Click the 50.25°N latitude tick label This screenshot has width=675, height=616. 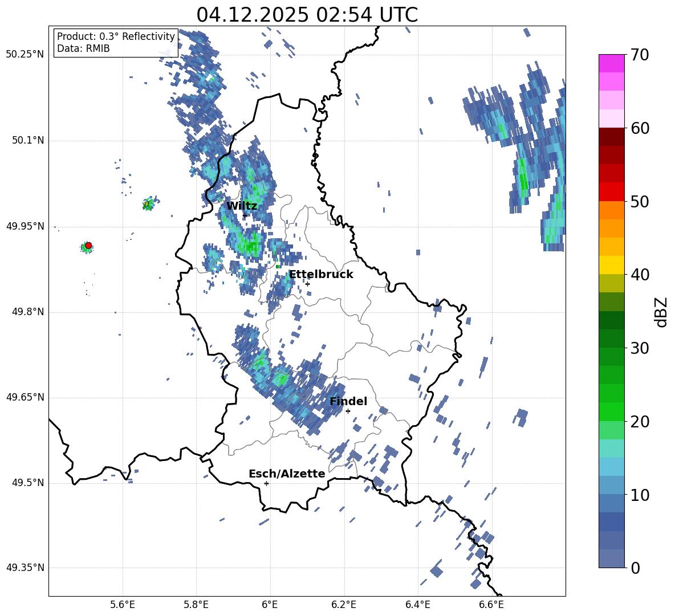click(x=25, y=54)
